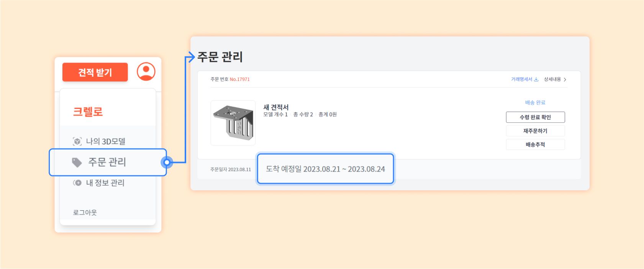Image resolution: width=644 pixels, height=269 pixels.
Task: Click the metal bracket product thumbnail
Action: click(x=233, y=123)
